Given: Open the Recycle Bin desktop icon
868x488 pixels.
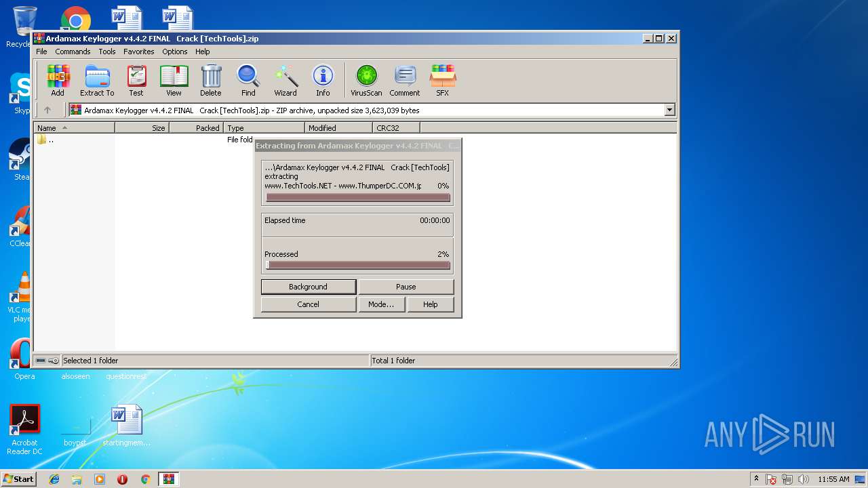Looking at the screenshot, I should point(22,26).
